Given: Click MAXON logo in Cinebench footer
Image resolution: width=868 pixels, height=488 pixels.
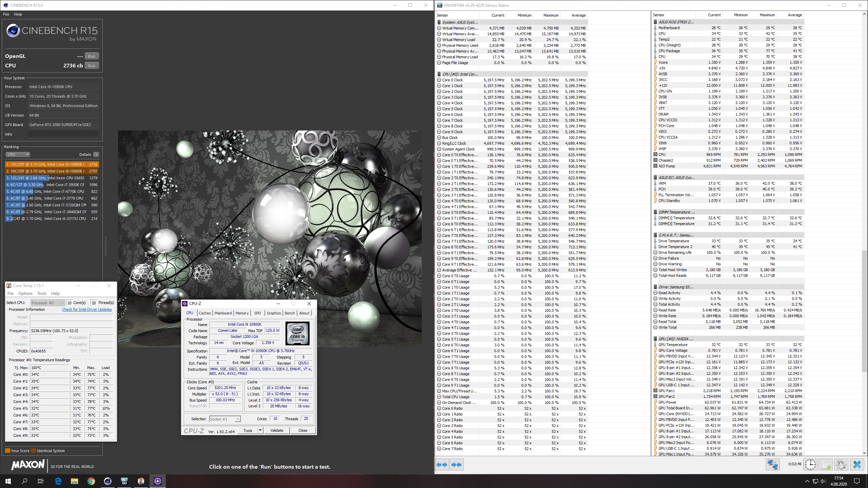Looking at the screenshot, I should tap(28, 465).
